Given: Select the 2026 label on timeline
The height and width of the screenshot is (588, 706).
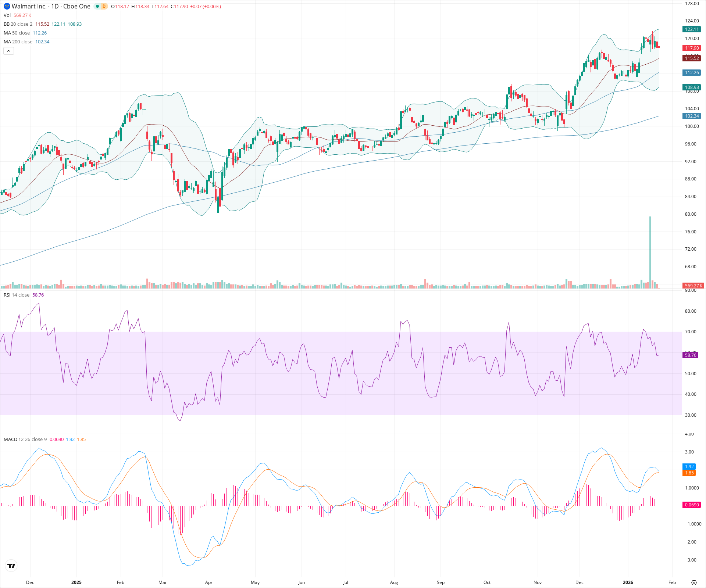Looking at the screenshot, I should point(628,582).
